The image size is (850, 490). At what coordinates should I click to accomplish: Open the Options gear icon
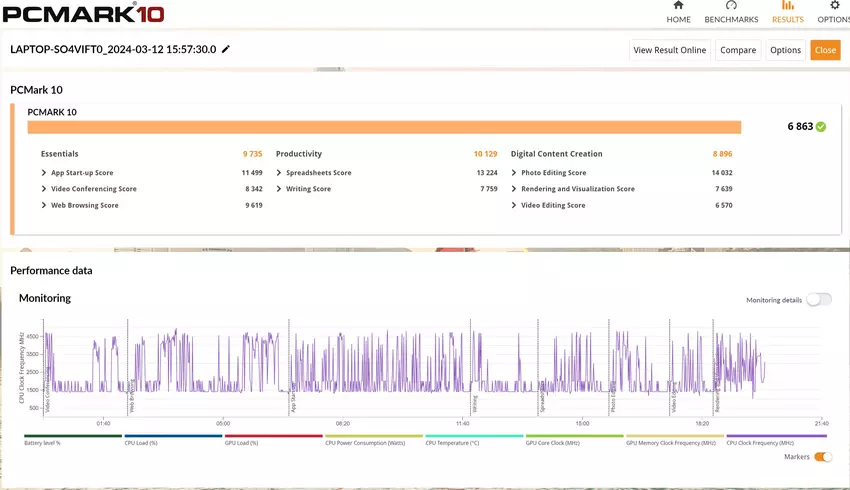click(834, 6)
